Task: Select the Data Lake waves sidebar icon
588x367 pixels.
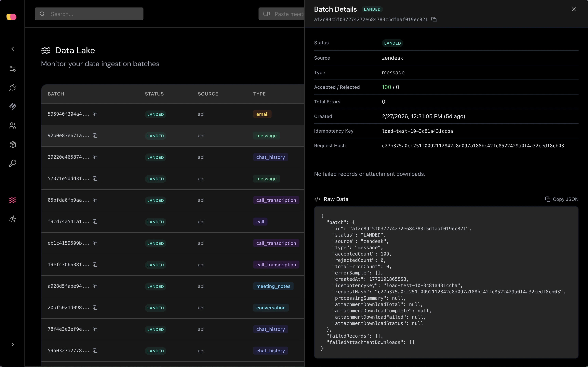Action: [x=13, y=200]
